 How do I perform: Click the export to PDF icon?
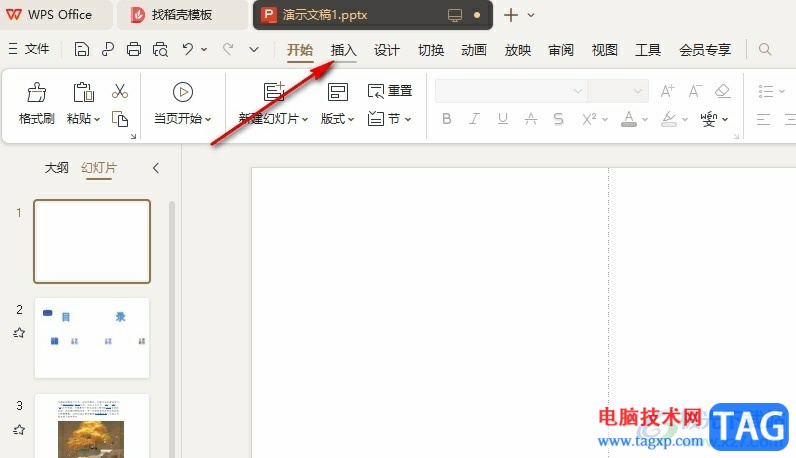(x=108, y=49)
